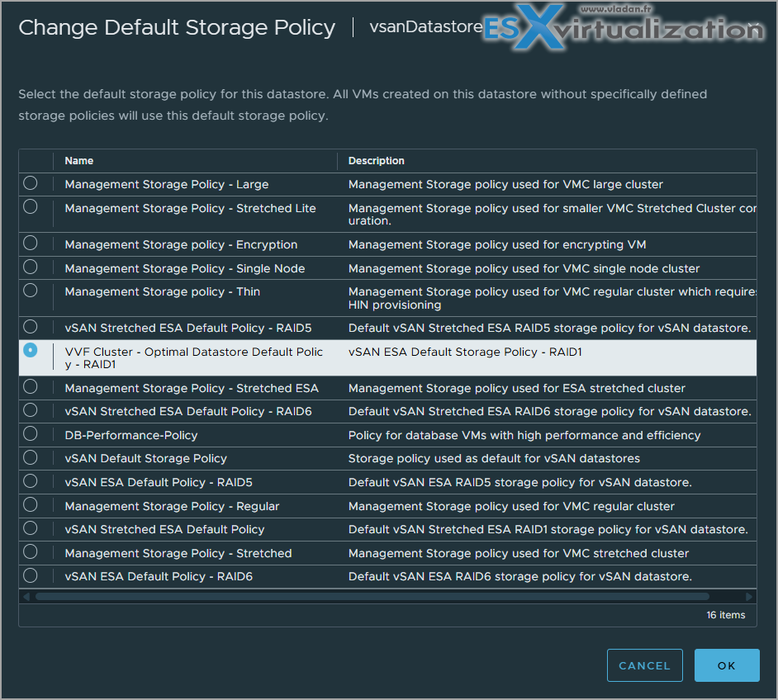Click "DB-Performance-Policy" name text
The height and width of the screenshot is (700, 778).
(x=131, y=435)
